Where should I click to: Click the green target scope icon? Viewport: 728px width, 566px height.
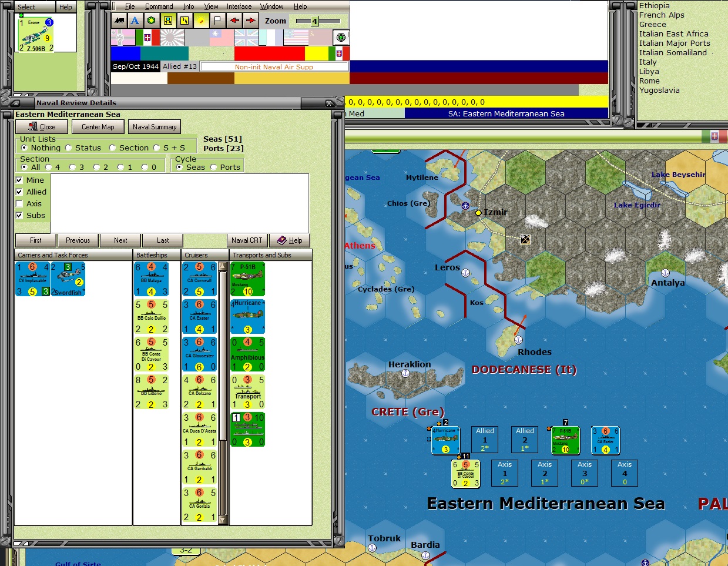point(341,36)
